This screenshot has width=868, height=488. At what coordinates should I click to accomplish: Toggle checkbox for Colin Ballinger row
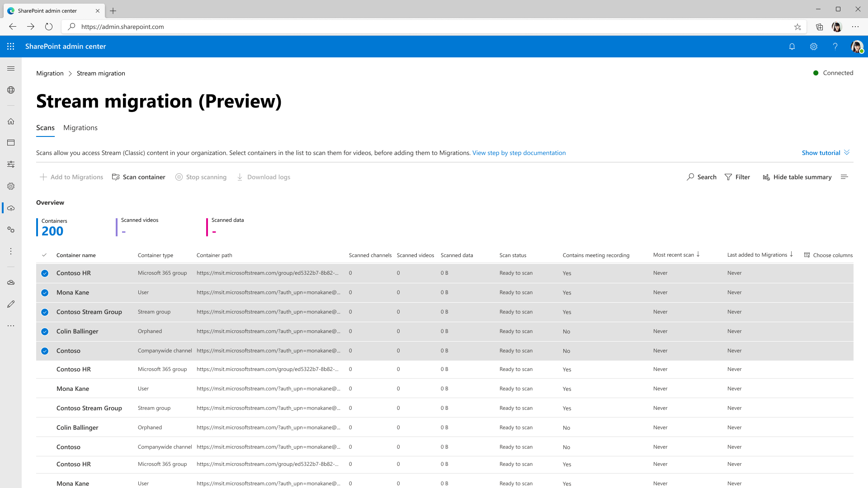[45, 331]
